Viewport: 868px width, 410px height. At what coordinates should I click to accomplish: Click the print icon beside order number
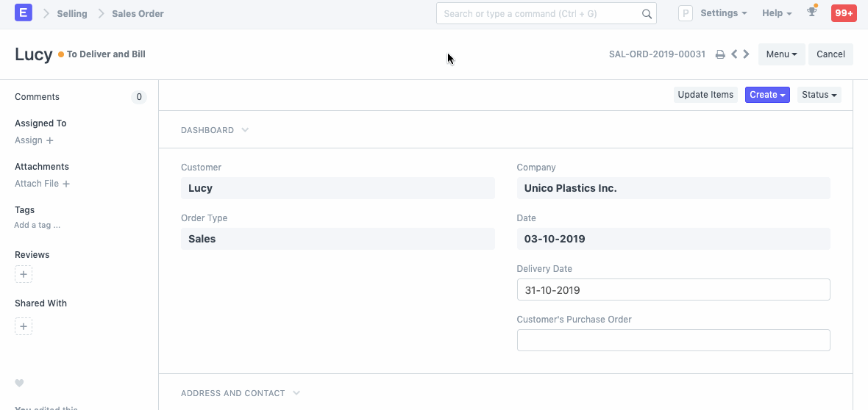pyautogui.click(x=720, y=54)
